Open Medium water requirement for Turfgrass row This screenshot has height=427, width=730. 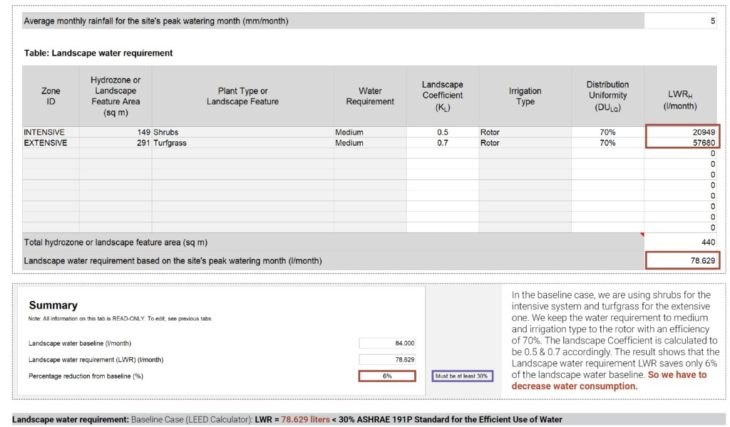pos(369,143)
